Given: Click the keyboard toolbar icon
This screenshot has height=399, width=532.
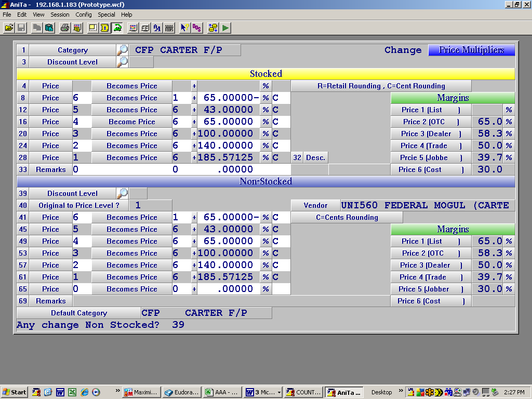Looking at the screenshot, I should click(169, 28).
